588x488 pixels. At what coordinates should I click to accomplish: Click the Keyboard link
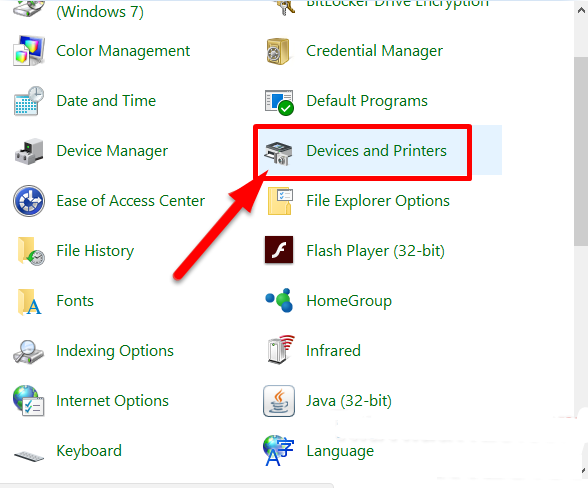tap(89, 451)
